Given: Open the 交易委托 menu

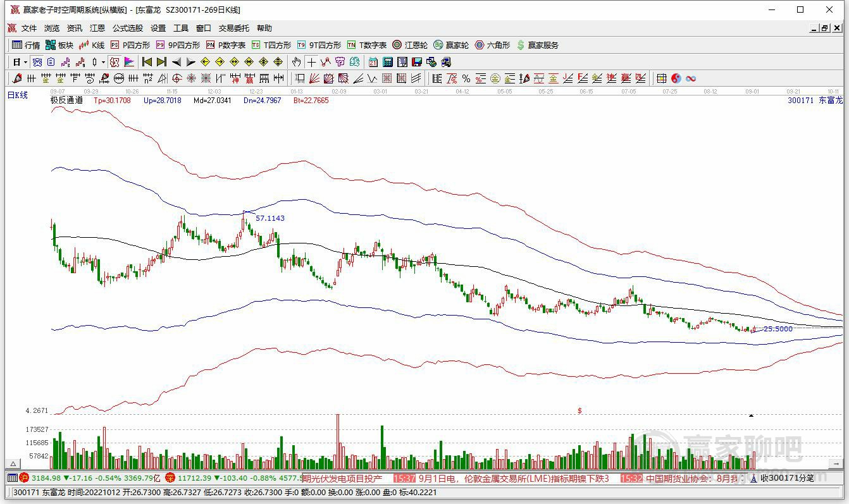Looking at the screenshot, I should click(234, 28).
